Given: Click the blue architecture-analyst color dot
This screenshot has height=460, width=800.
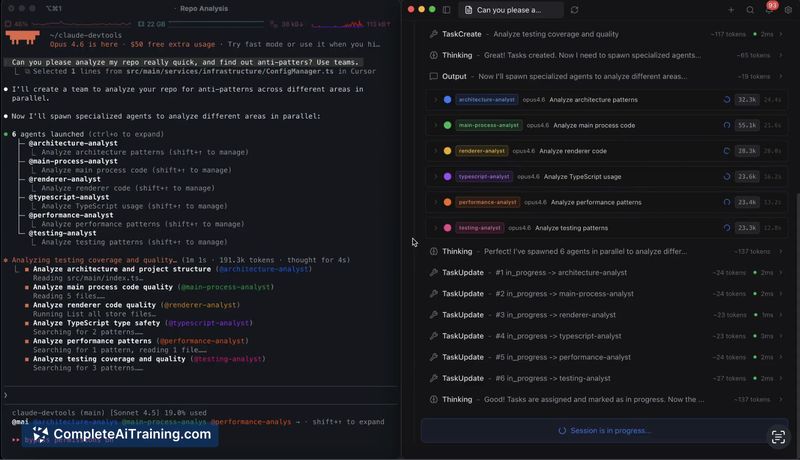Looking at the screenshot, I should [x=447, y=100].
